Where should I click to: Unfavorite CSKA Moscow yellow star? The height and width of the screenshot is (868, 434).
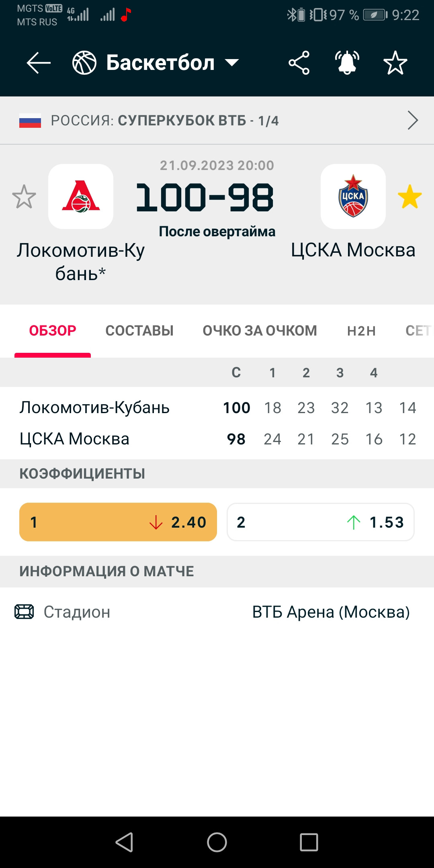click(410, 197)
